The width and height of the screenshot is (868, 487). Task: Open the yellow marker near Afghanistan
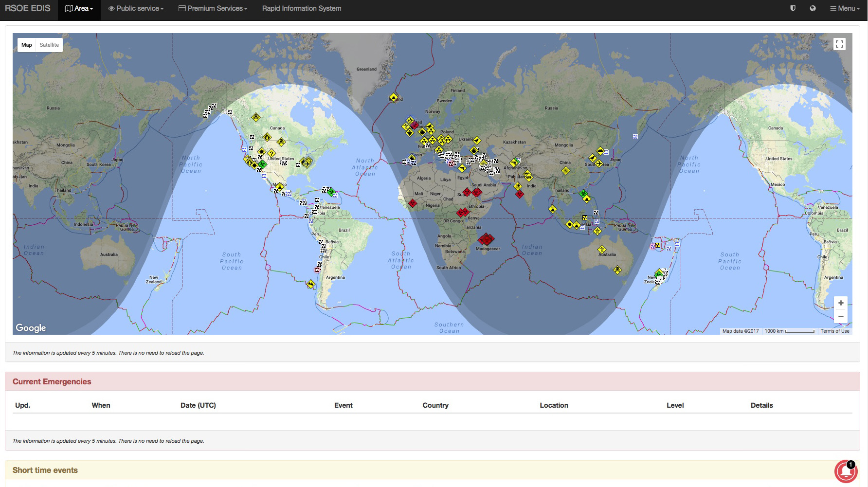click(514, 163)
